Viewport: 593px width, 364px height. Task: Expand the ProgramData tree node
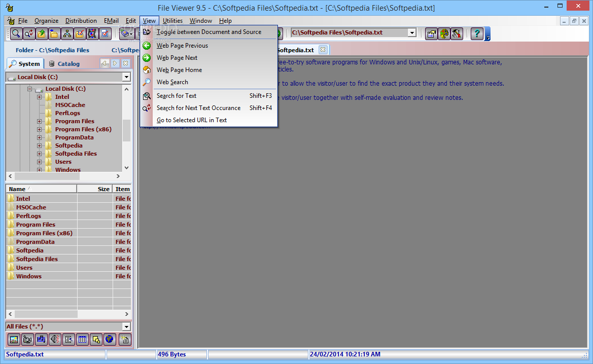[x=40, y=137]
